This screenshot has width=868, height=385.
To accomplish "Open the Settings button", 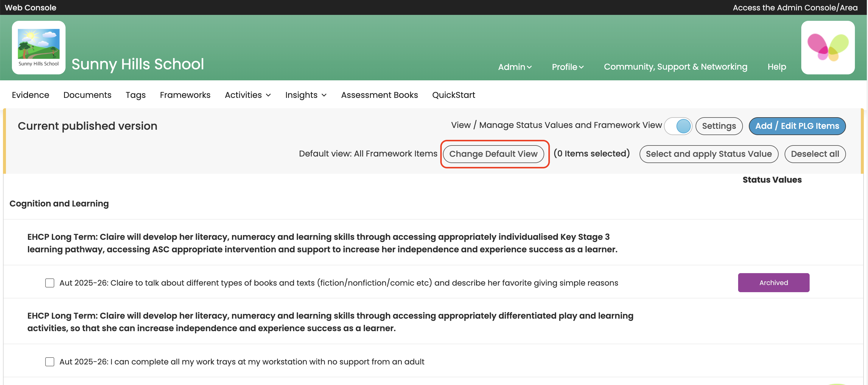I will click(x=719, y=126).
